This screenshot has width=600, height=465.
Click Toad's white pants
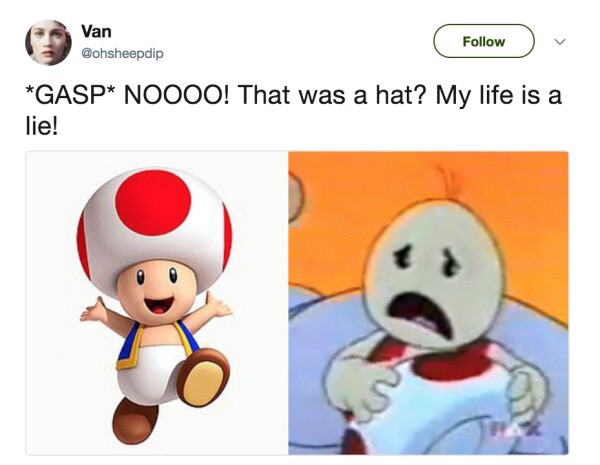click(x=153, y=371)
